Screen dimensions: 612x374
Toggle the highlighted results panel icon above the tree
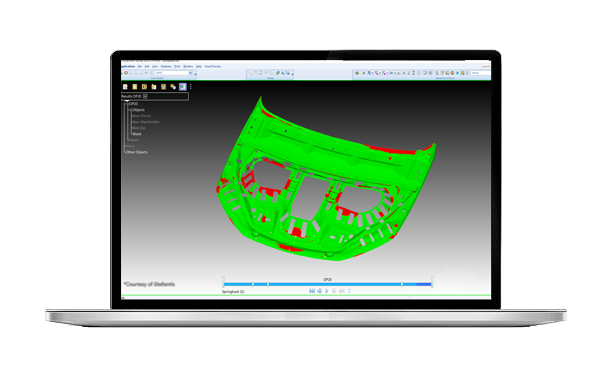coord(183,87)
